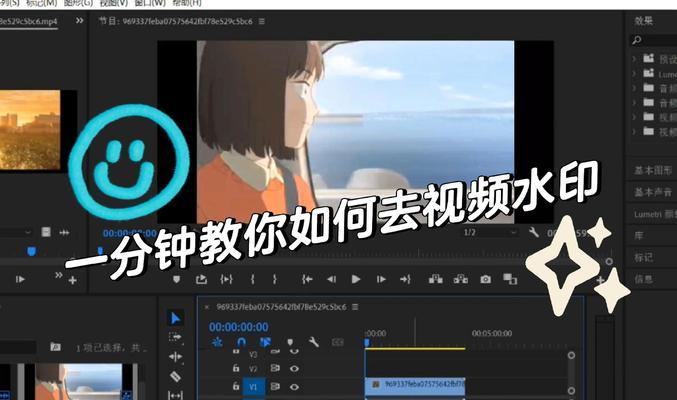Toggle Snap in timeline
The height and width of the screenshot is (400, 677).
241,343
